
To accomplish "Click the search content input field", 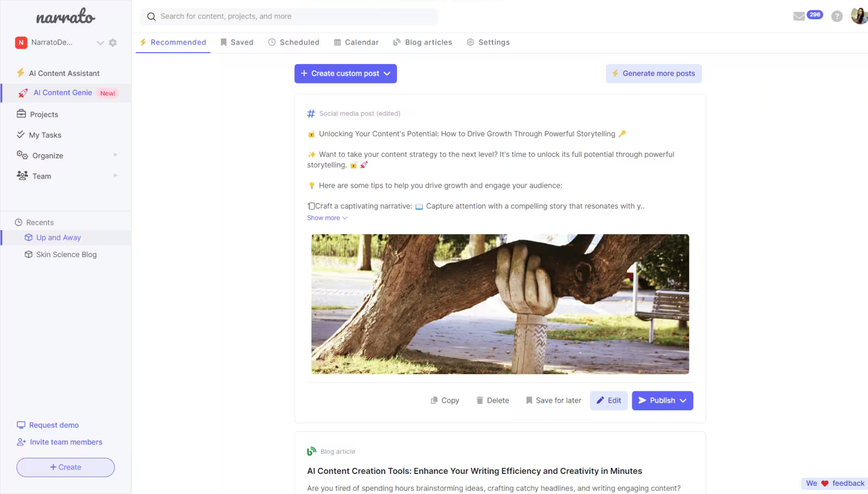I will tap(293, 16).
